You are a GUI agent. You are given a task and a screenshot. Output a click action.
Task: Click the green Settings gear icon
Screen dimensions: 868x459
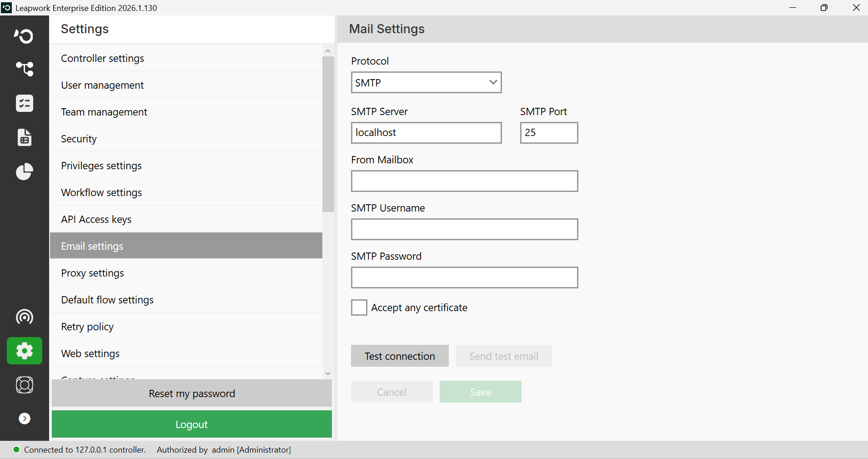(x=25, y=351)
